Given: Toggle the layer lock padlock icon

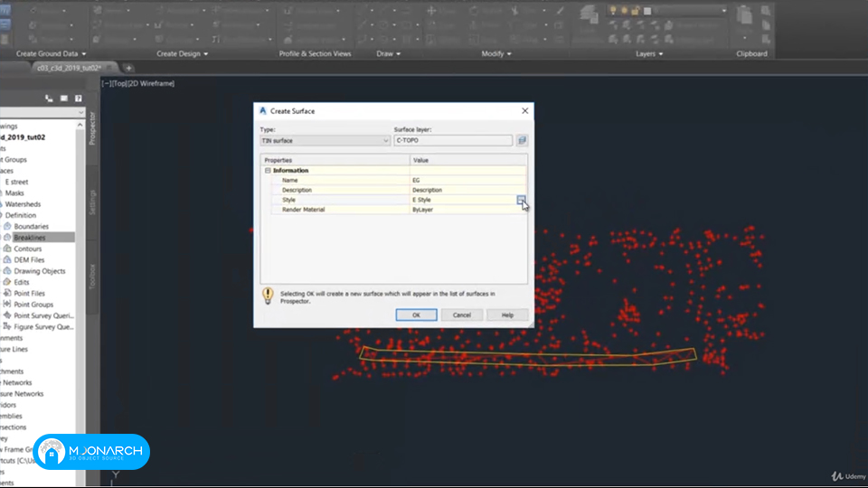Looking at the screenshot, I should 636,11.
